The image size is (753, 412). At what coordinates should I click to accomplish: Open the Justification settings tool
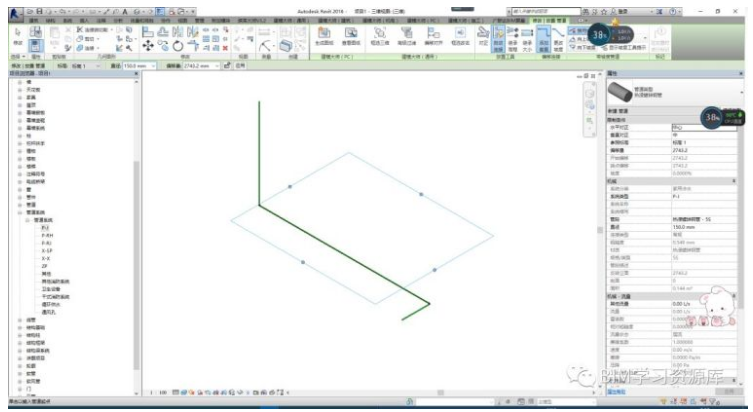tap(483, 36)
